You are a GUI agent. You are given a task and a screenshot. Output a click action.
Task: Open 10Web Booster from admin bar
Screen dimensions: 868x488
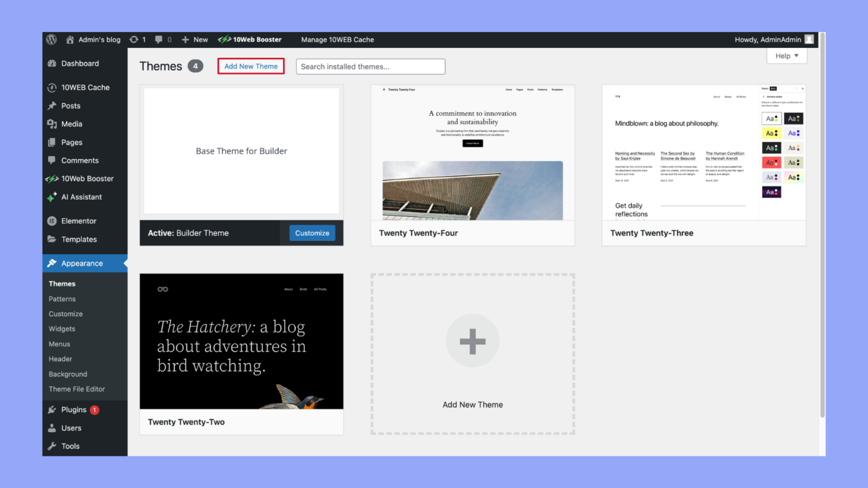(x=250, y=40)
